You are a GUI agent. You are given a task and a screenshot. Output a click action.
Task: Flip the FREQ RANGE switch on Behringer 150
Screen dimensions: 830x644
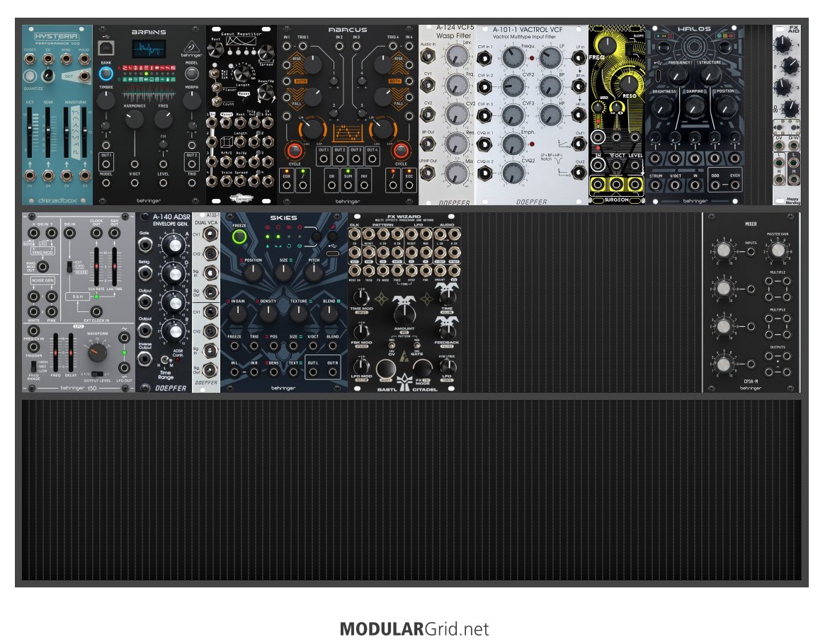[34, 366]
